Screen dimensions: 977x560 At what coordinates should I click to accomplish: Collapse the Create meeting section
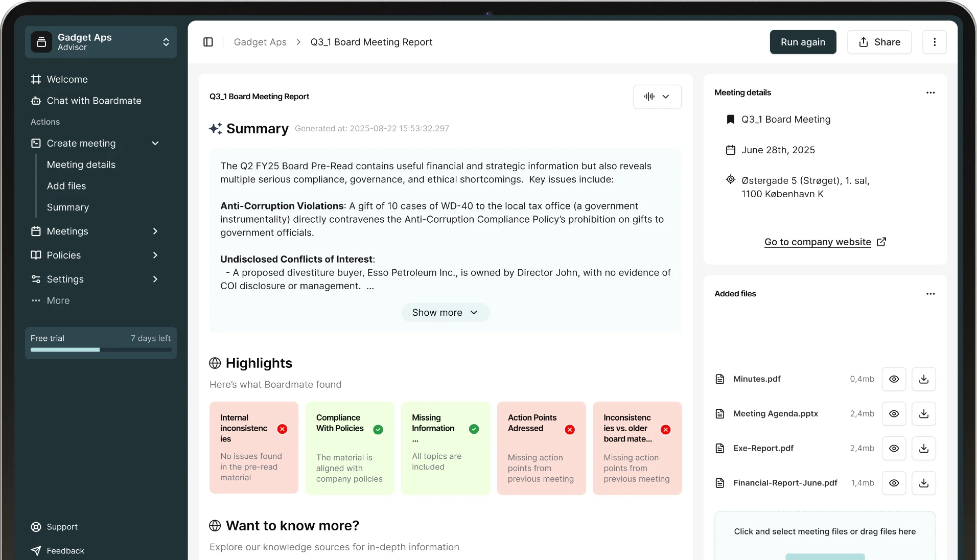[x=155, y=144]
